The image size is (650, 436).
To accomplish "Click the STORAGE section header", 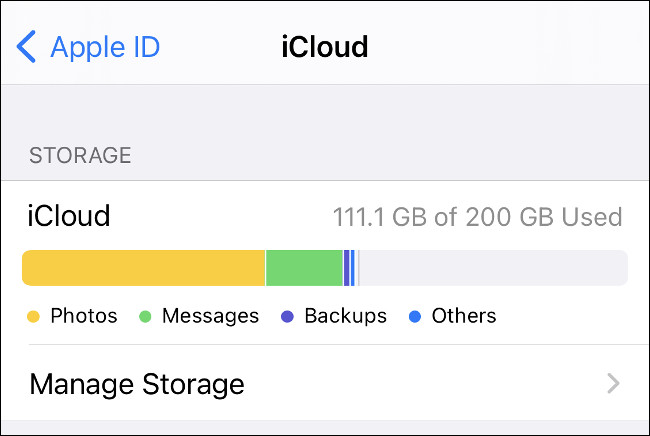I will (x=80, y=155).
